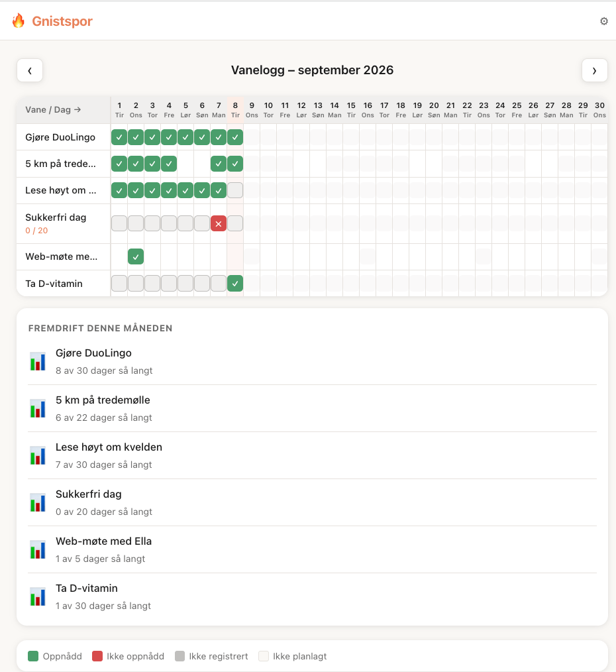616x672 pixels.
Task: Uncheck Web-møte checkmark on day 2
Action: (x=136, y=256)
